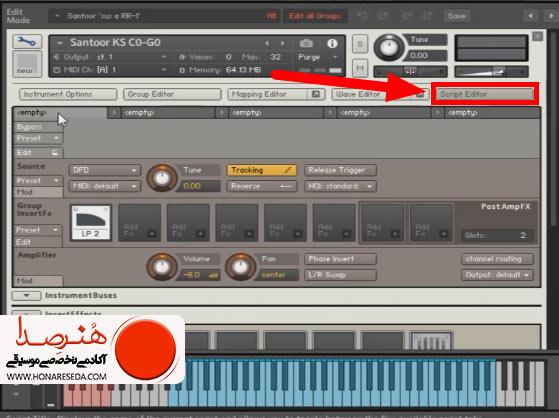
Task: Click the Save button in the top bar
Action: 457,16
